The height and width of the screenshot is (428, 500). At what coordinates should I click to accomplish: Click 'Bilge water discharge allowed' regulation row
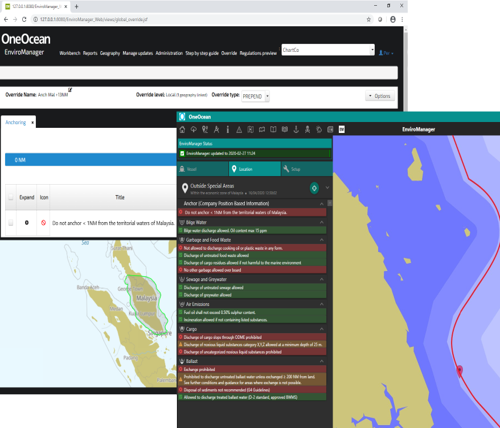click(x=252, y=230)
